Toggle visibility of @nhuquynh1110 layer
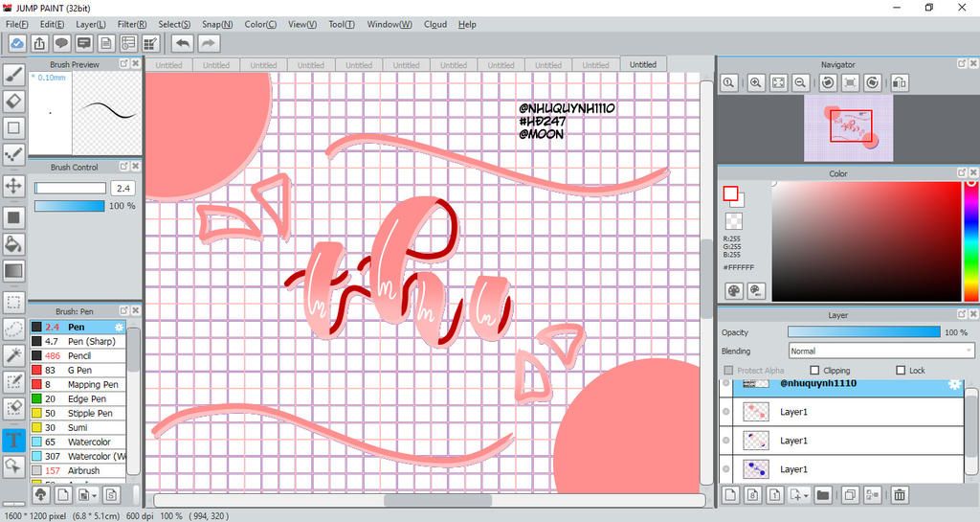This screenshot has height=522, width=980. (x=726, y=383)
